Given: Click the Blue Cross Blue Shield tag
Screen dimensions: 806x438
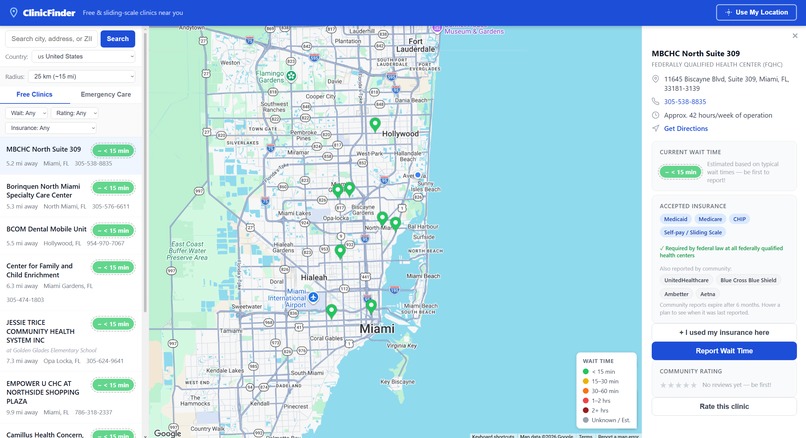Looking at the screenshot, I should pyautogui.click(x=748, y=280).
